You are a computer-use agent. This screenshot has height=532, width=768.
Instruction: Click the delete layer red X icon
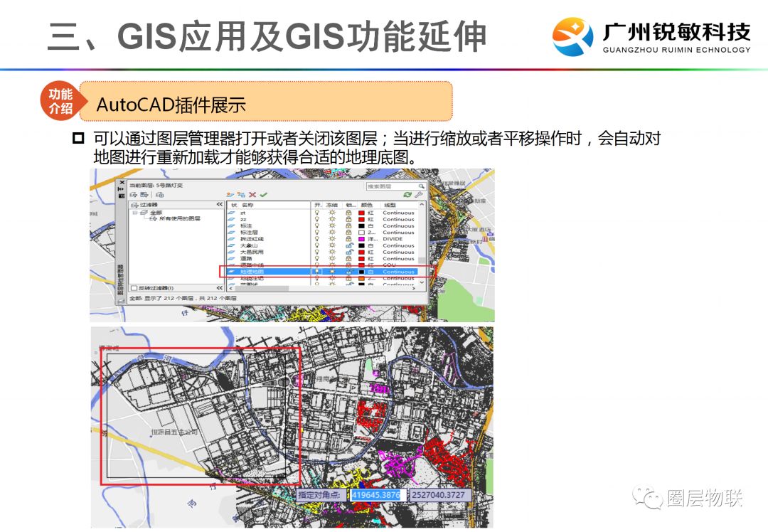[252, 194]
